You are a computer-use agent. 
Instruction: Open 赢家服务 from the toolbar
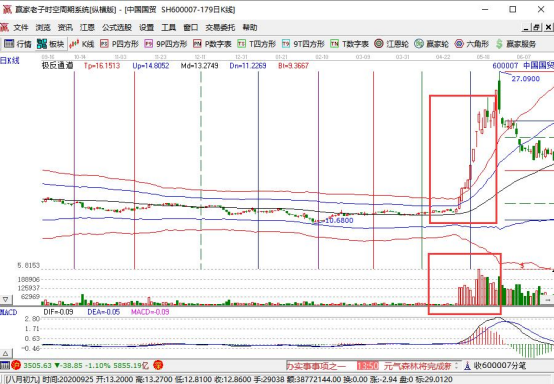point(515,44)
